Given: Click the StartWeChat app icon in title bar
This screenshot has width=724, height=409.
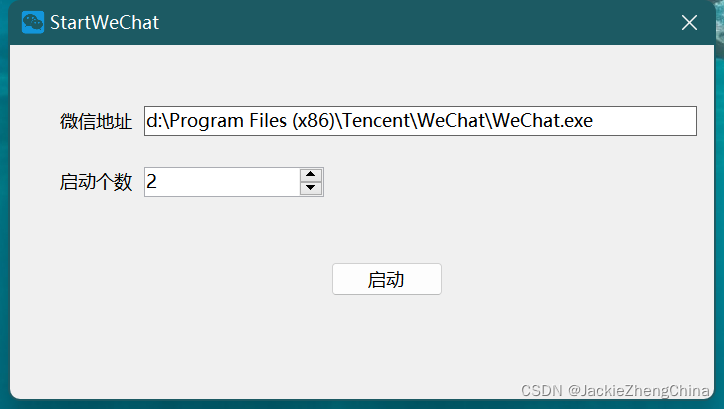Looking at the screenshot, I should [x=33, y=22].
